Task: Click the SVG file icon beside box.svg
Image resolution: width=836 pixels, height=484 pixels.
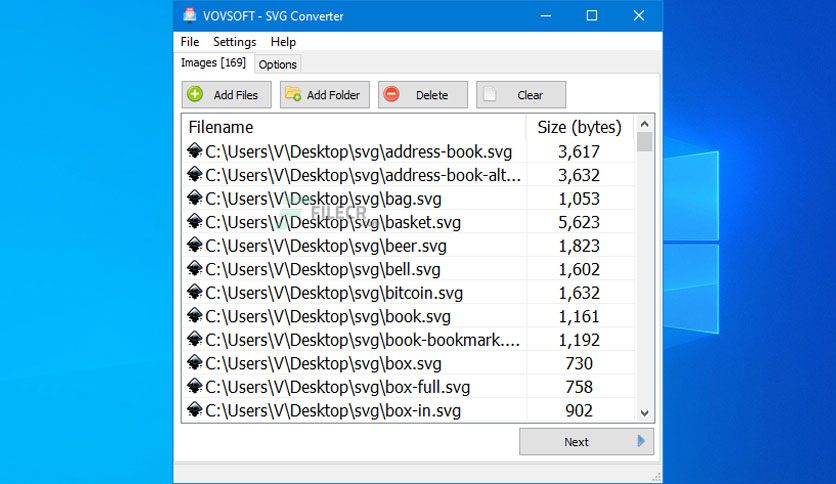Action: point(195,362)
